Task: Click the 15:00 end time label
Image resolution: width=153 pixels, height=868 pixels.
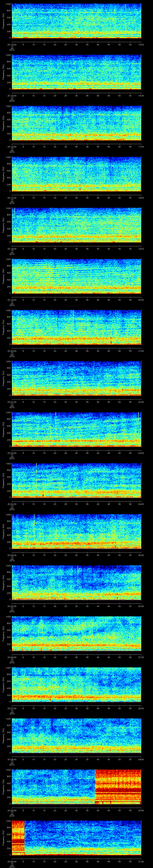Action: pos(141,44)
